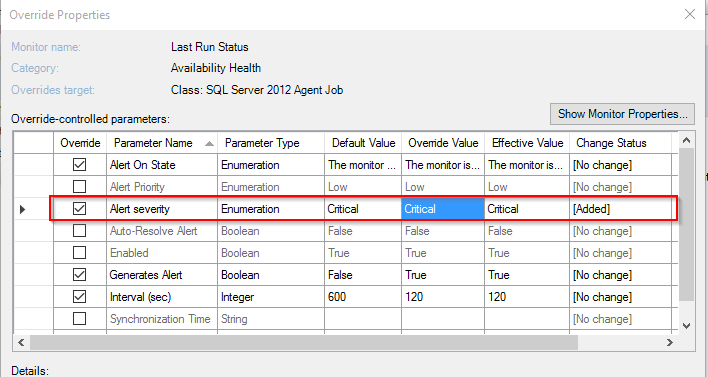
Task: Click Alert severity effective value Critical
Action: pos(527,209)
